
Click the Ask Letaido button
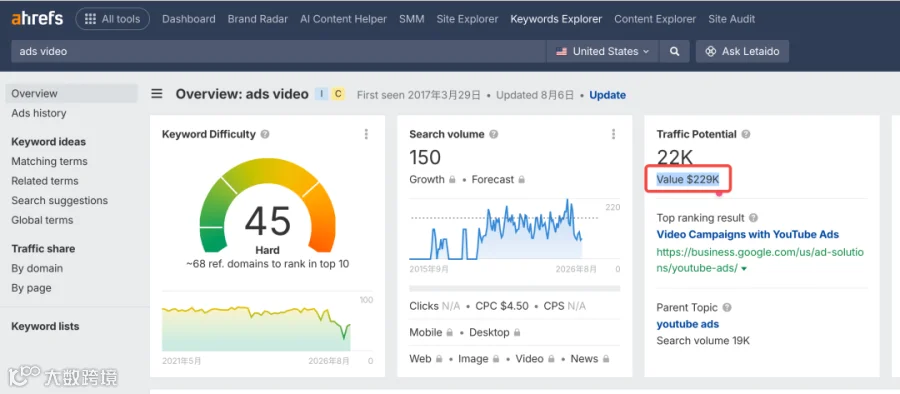click(742, 52)
